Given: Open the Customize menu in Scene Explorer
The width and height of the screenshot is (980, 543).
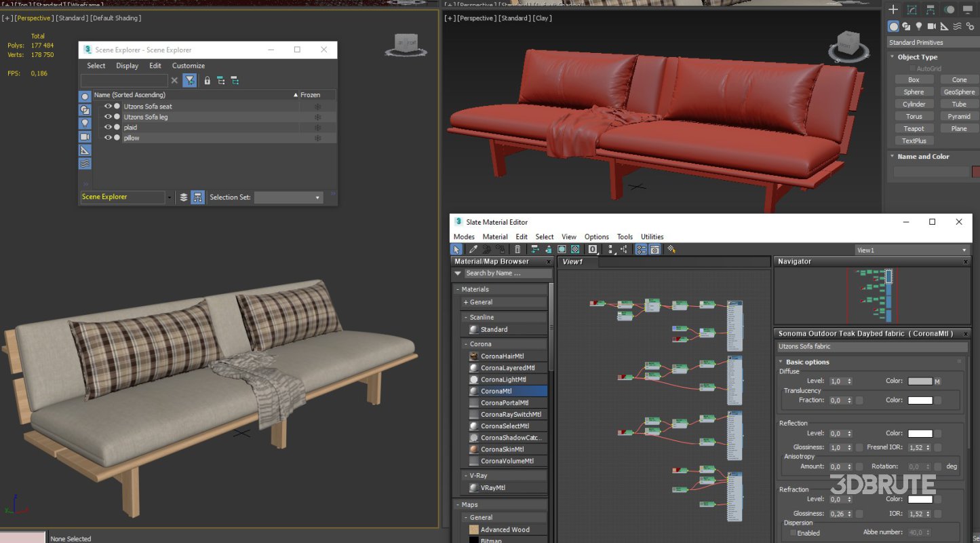Looking at the screenshot, I should point(189,65).
